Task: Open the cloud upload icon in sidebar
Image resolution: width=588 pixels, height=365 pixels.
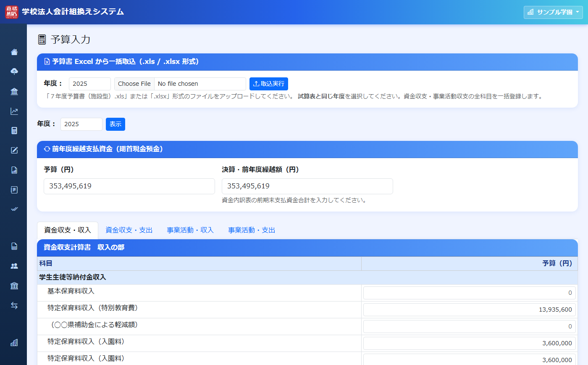Action: [x=14, y=71]
